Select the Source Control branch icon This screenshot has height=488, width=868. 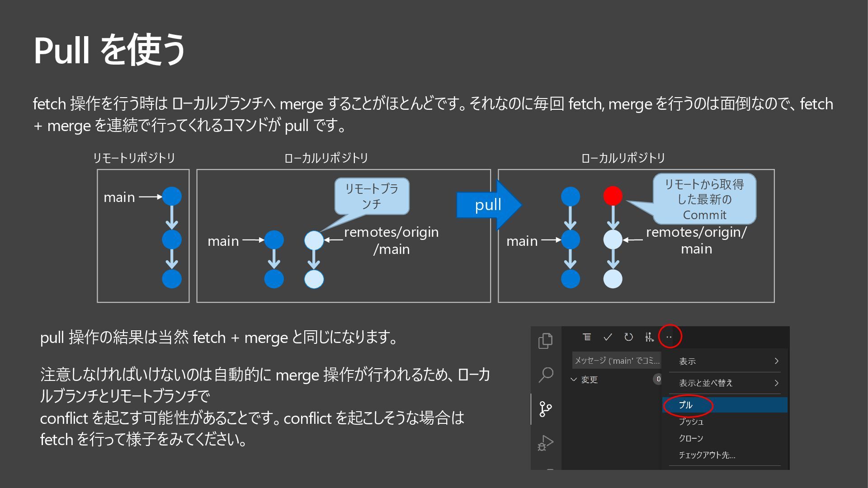[x=546, y=409]
